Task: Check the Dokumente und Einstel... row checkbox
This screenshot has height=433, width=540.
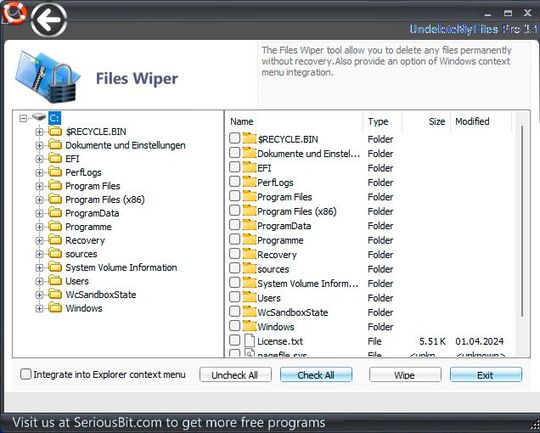Action: (x=235, y=153)
